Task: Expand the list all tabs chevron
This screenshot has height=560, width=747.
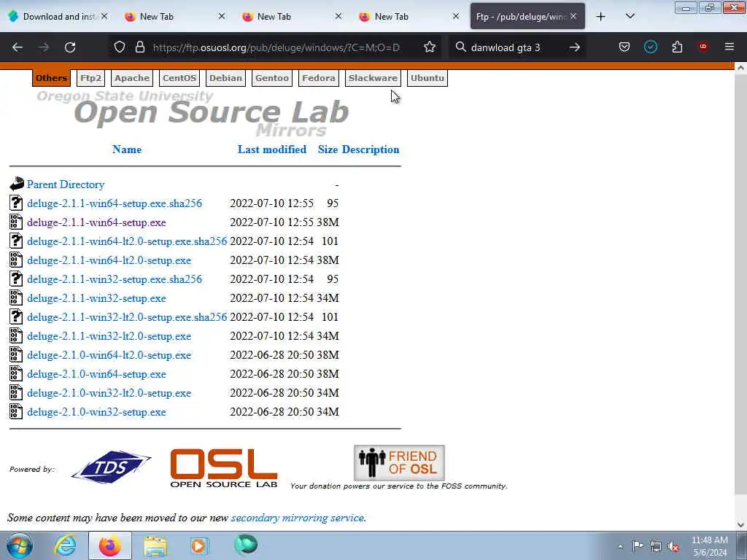Action: tap(630, 17)
